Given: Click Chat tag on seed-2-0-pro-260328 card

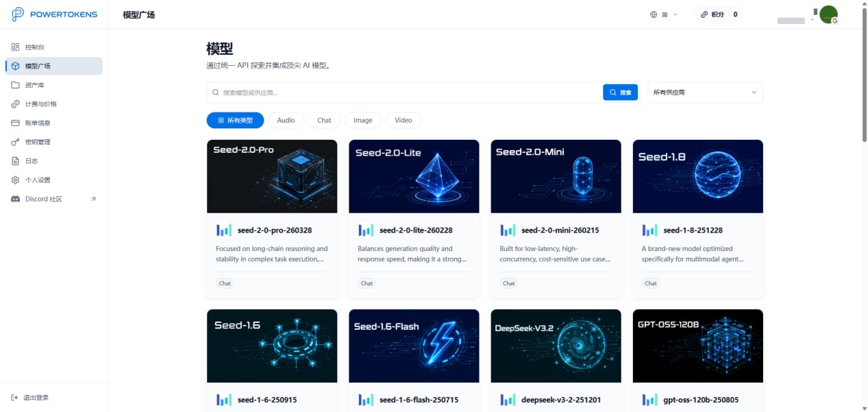Looking at the screenshot, I should pyautogui.click(x=225, y=283).
